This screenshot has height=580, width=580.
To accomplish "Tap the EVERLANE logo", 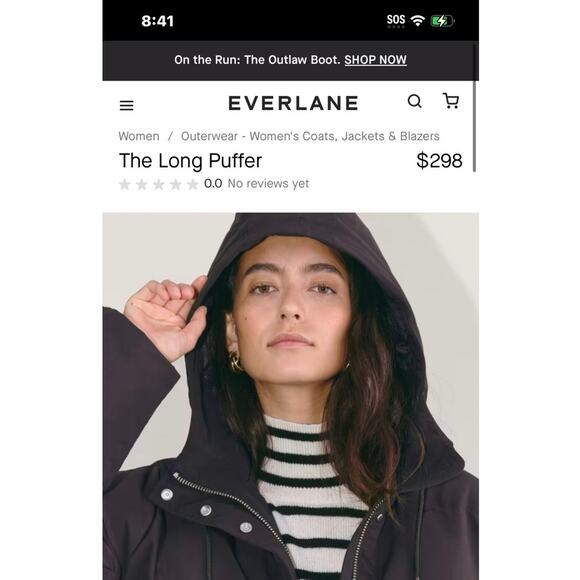I will [x=293, y=103].
